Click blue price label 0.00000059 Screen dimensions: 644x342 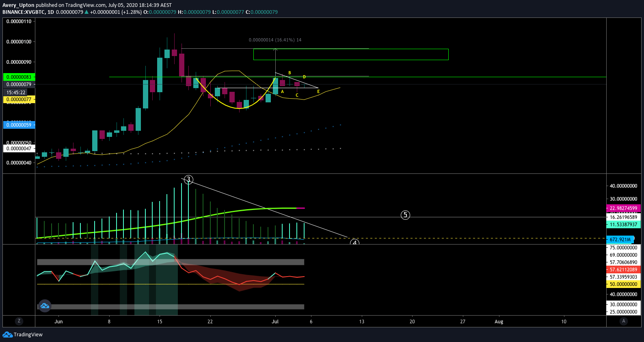pos(19,125)
